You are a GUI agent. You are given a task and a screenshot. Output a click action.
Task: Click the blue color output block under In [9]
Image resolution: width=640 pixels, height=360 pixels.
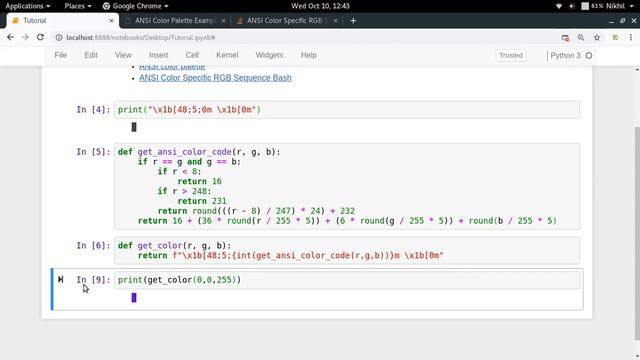tap(134, 298)
